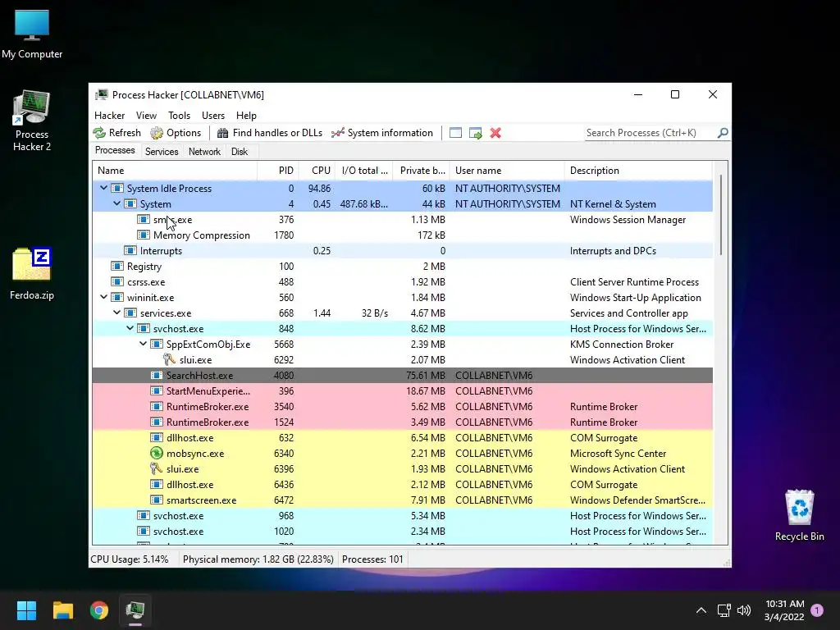Open the Options toolbar button
The image size is (840, 630).
[x=176, y=133]
